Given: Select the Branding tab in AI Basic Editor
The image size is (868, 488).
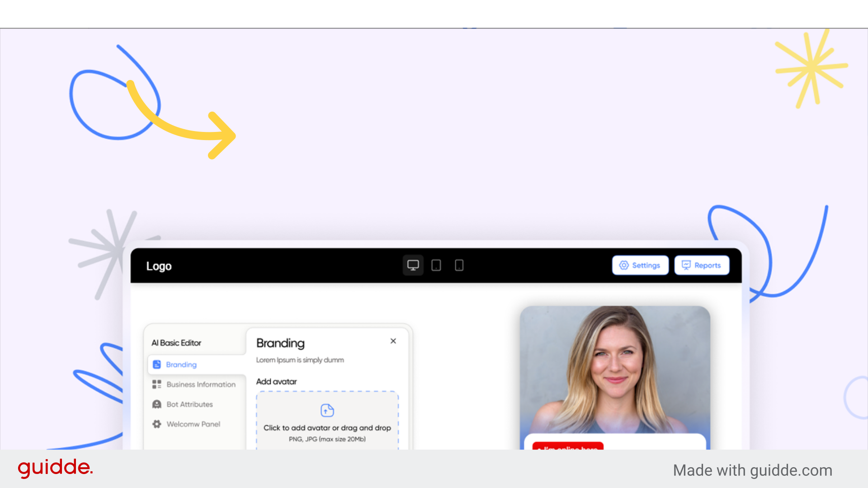Looking at the screenshot, I should pos(181,364).
